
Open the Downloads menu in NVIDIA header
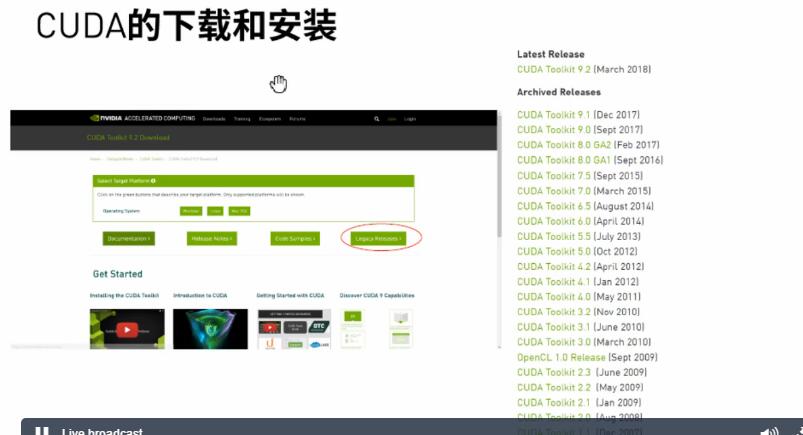[214, 118]
